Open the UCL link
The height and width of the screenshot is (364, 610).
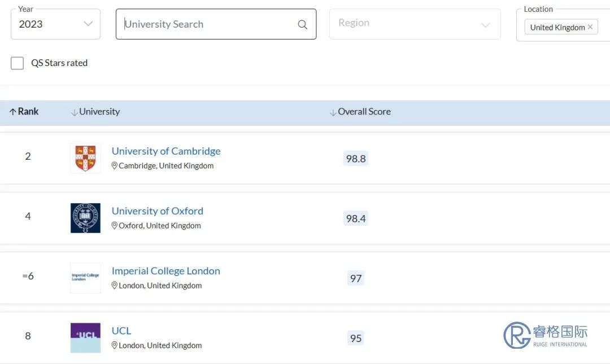pyautogui.click(x=121, y=331)
